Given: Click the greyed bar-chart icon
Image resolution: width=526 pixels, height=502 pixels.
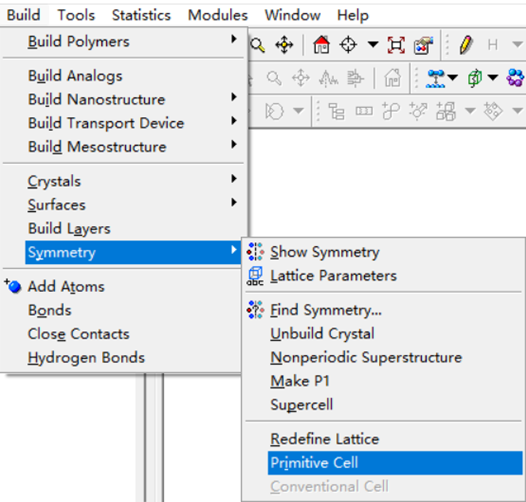Looking at the screenshot, I should 355,78.
